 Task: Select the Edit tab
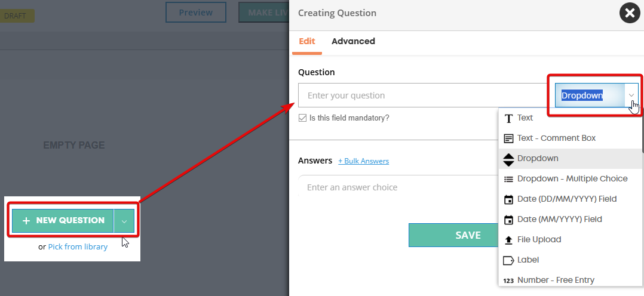click(x=307, y=41)
